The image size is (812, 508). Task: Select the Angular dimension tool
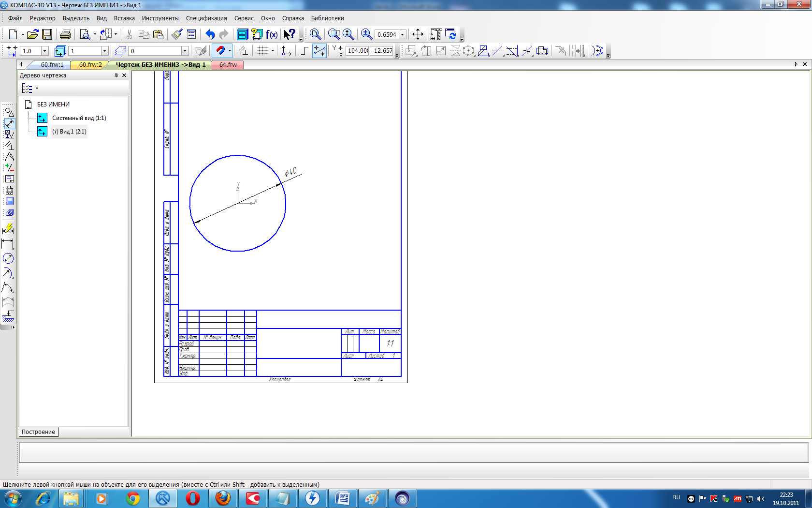[x=8, y=288]
